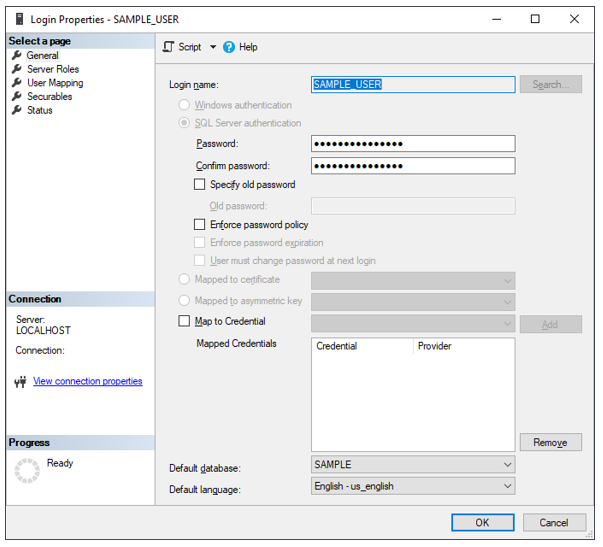
Task: Click into the Password field
Action: point(413,144)
